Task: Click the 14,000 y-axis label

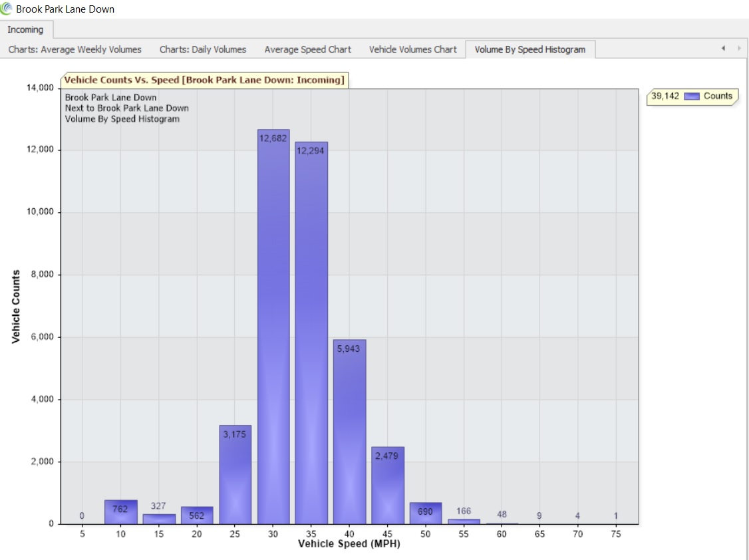Action: coord(40,88)
